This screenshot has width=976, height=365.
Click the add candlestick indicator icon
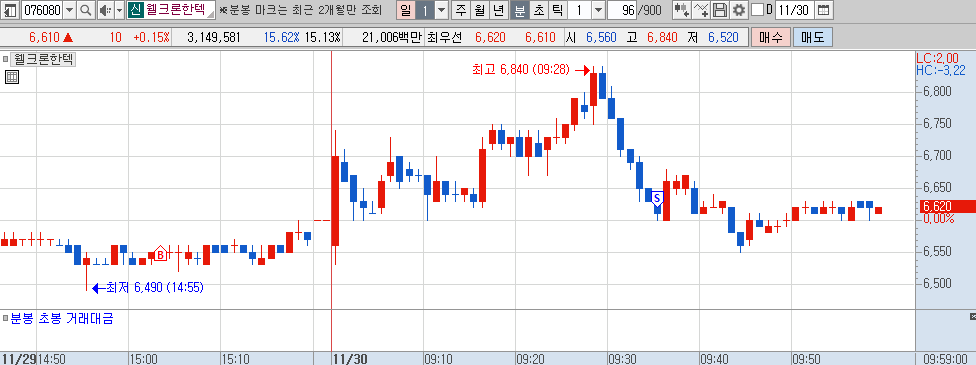click(x=682, y=10)
